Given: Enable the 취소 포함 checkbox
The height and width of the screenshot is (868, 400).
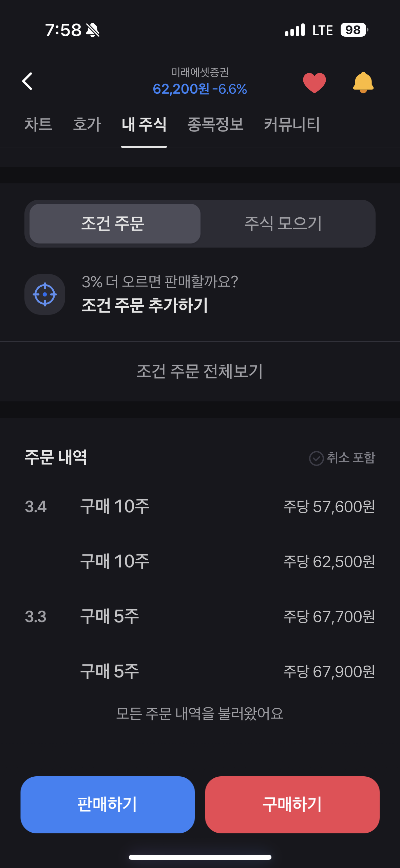Looking at the screenshot, I should (316, 458).
